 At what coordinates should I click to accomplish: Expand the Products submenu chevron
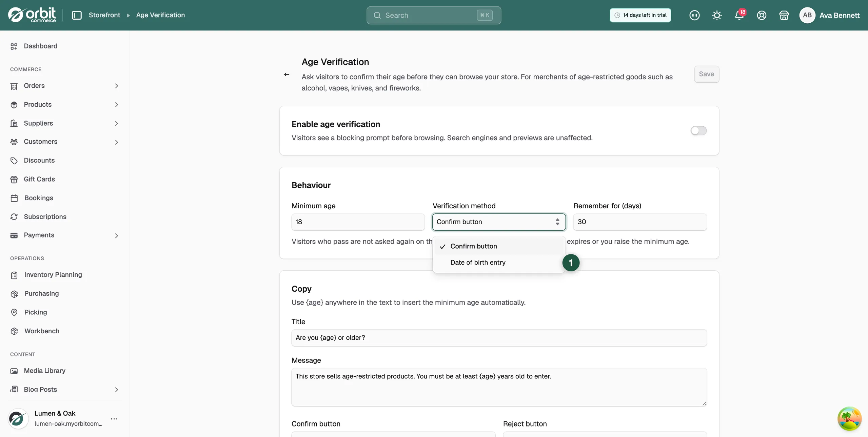tap(116, 105)
